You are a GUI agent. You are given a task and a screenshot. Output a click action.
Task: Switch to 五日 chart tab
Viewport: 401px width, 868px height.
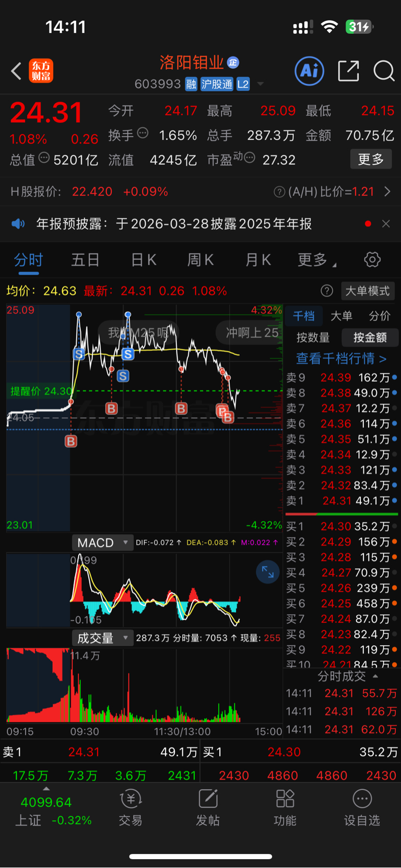click(x=85, y=259)
